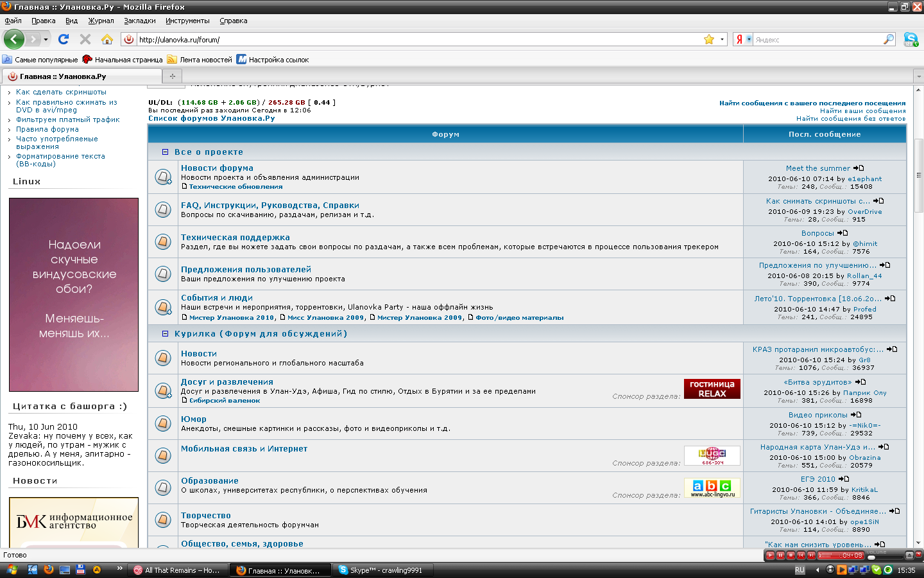924x578 pixels.
Task: Click the KMPlayer icon in the quick launch
Action: click(x=32, y=570)
